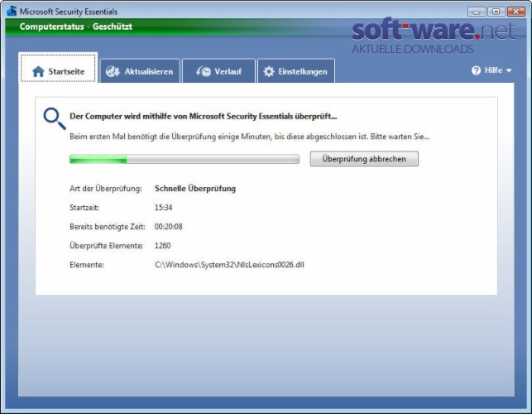This screenshot has width=532, height=414.
Task: Click the Beim ersten Mal info sentence
Action: (x=249, y=137)
